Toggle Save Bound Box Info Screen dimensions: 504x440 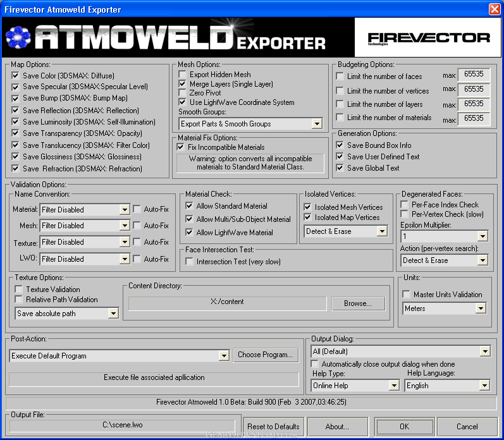pos(340,145)
